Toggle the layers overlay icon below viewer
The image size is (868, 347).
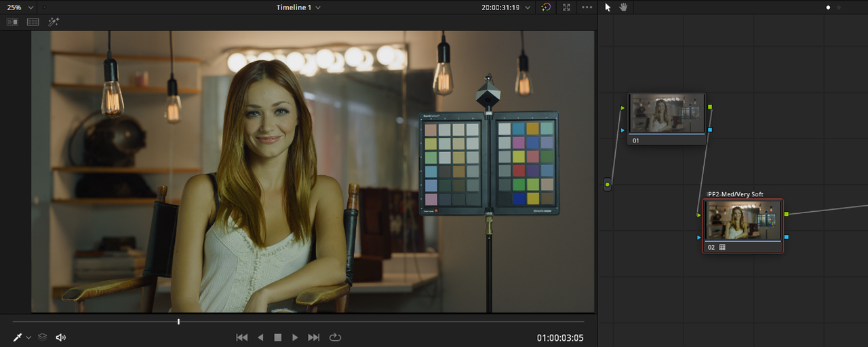click(42, 337)
